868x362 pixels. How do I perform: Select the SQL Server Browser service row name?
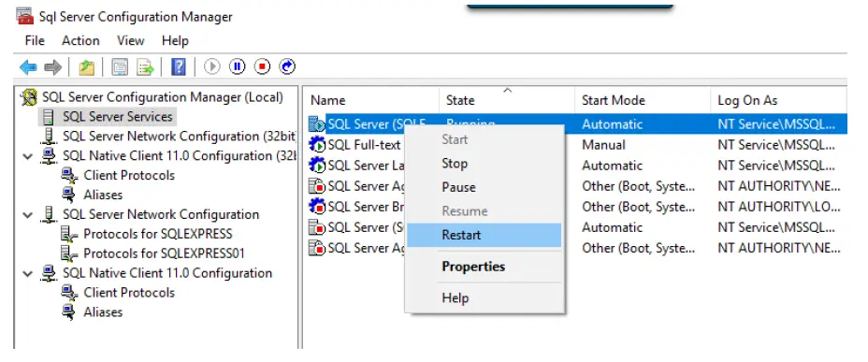[x=366, y=207]
